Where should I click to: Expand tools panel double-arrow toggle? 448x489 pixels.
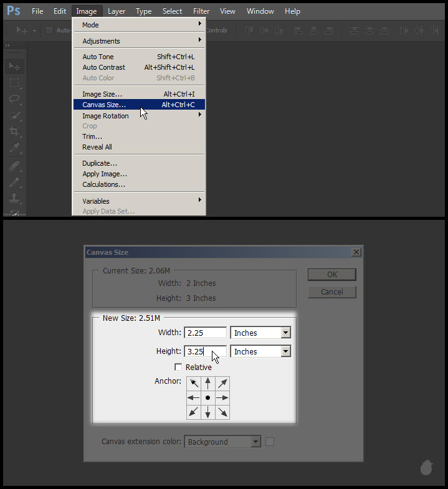tap(7, 45)
